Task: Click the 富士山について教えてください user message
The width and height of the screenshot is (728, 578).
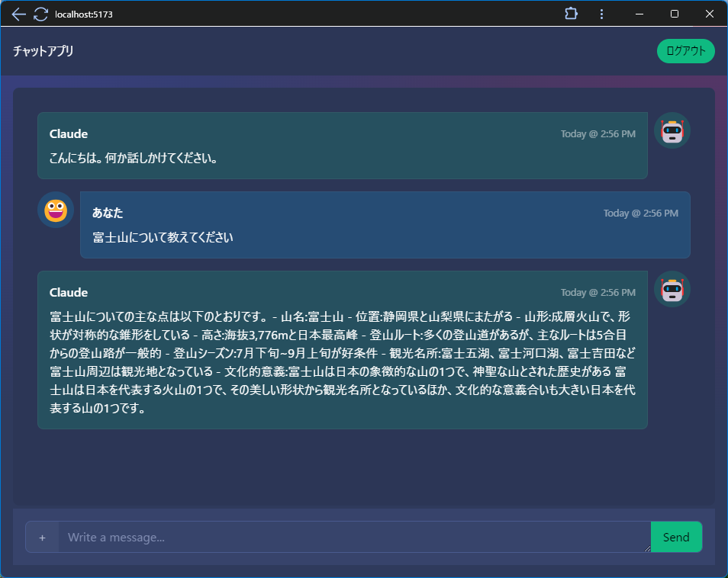Action: 163,238
